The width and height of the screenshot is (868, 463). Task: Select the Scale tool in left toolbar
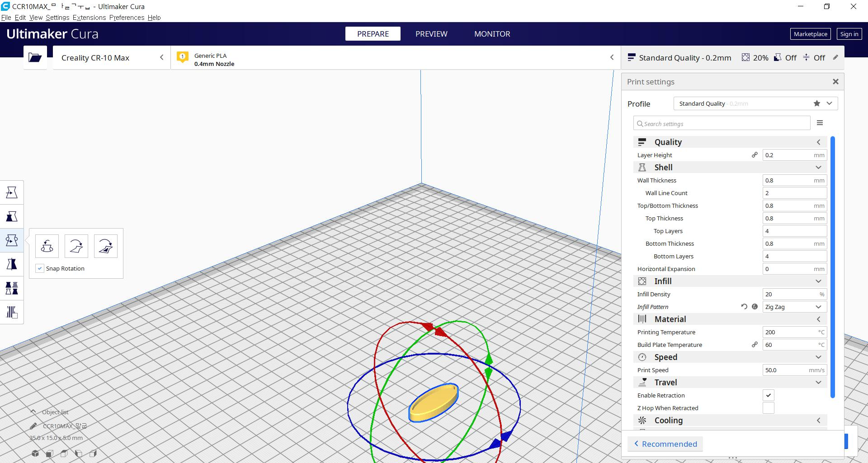12,216
